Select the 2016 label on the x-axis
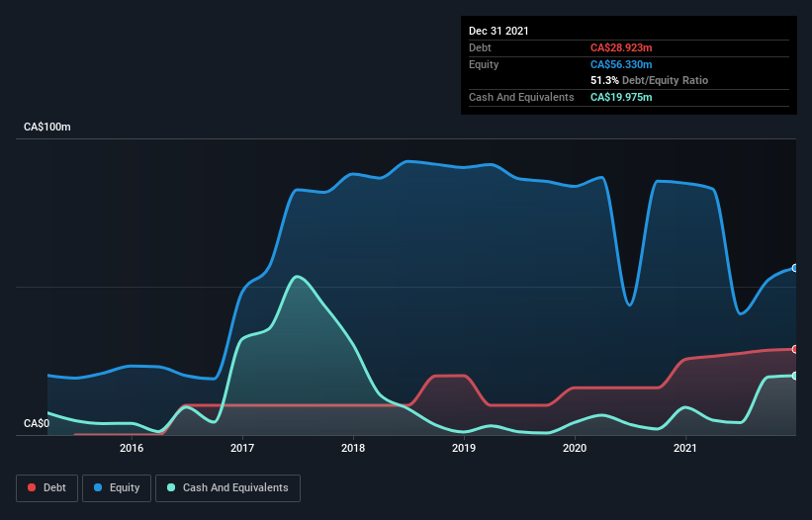Image resolution: width=812 pixels, height=520 pixels. [132, 448]
